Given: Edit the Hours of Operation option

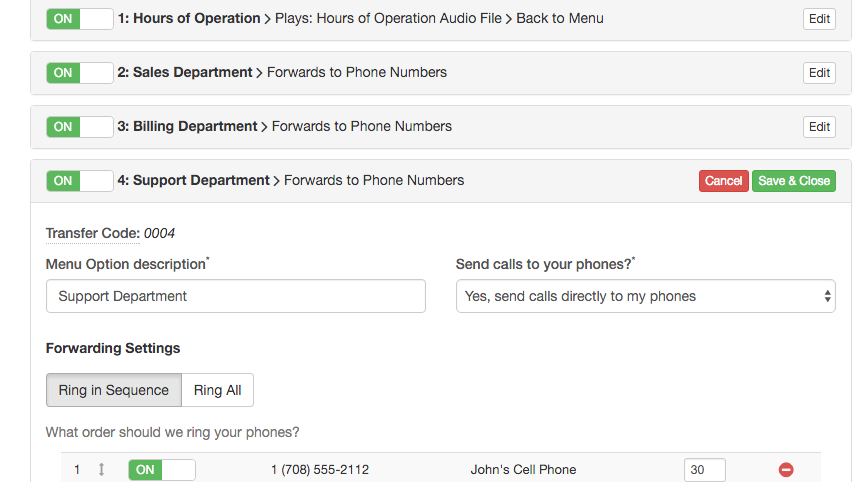Looking at the screenshot, I should tap(819, 19).
